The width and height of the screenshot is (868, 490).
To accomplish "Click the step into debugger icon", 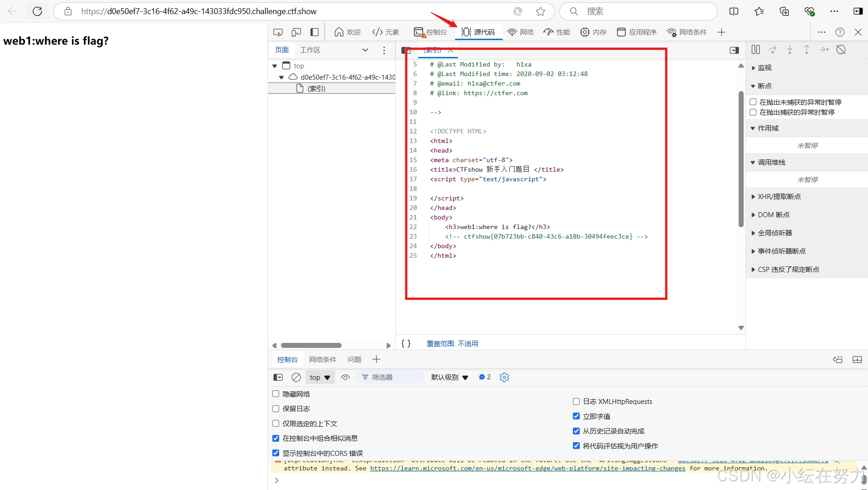I will coord(790,50).
